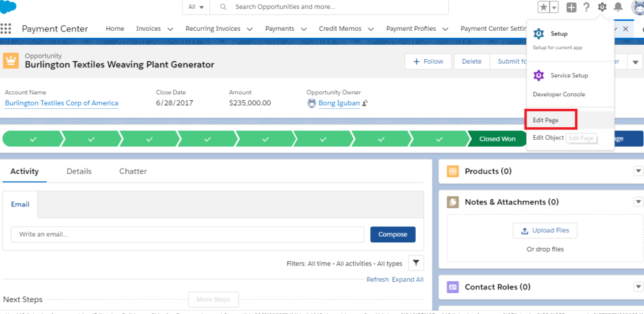Click the Compose email button
Viewport: 644px width, 314px height.
(x=393, y=234)
